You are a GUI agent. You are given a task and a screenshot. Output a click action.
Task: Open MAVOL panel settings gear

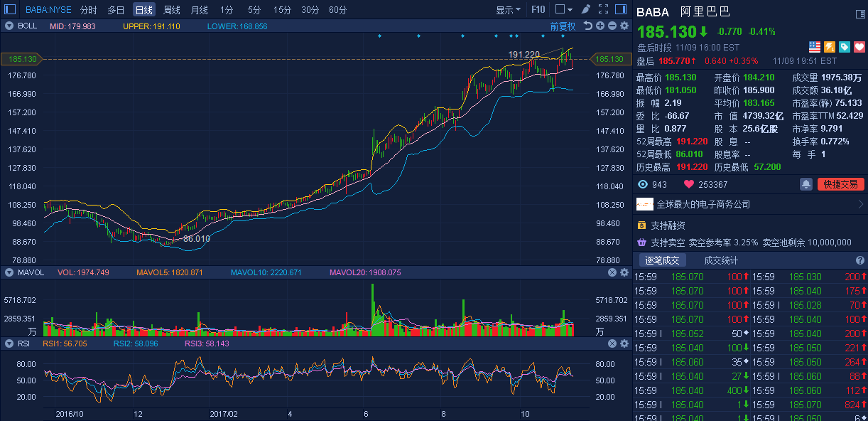click(624, 272)
